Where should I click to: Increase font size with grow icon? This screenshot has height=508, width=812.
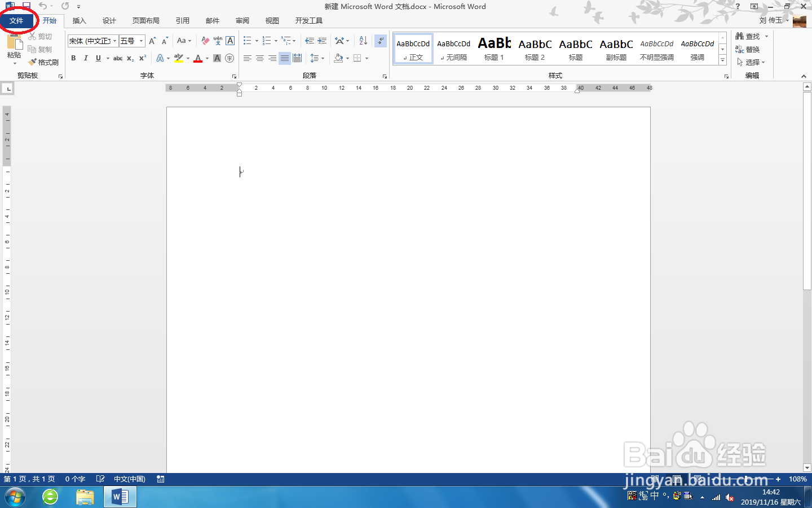tap(152, 41)
